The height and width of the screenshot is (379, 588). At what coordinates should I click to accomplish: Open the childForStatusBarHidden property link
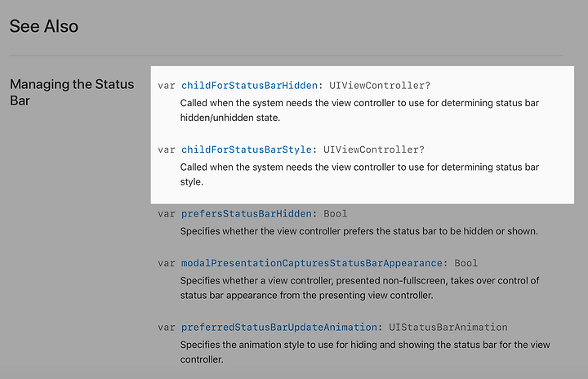(249, 86)
